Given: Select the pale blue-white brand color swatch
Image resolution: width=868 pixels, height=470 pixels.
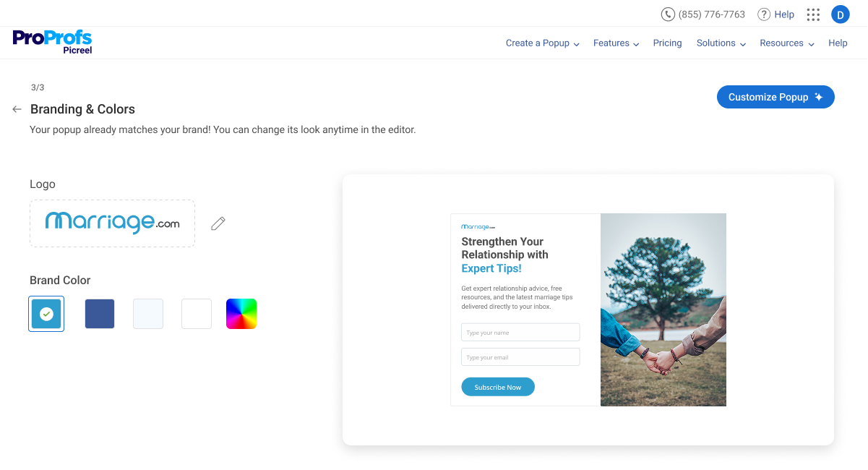Looking at the screenshot, I should pyautogui.click(x=148, y=314).
